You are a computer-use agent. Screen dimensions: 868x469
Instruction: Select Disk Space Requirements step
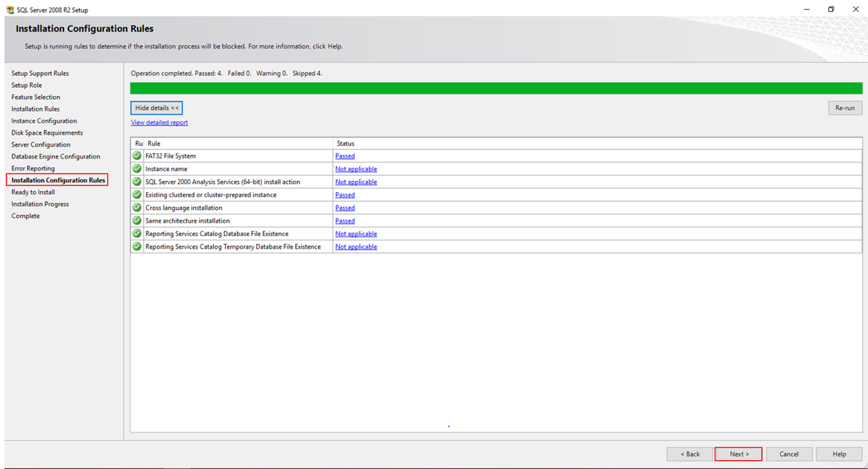[x=47, y=133]
